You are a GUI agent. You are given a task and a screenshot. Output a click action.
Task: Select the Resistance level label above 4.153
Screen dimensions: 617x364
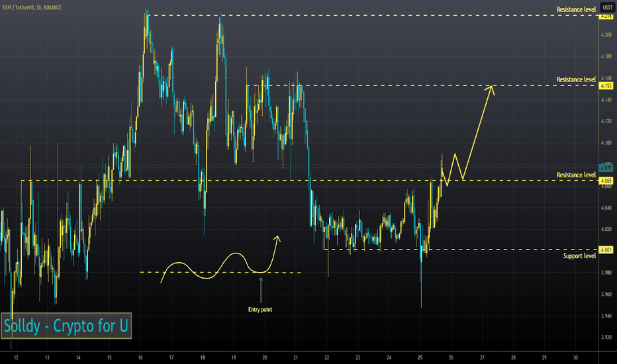576,79
